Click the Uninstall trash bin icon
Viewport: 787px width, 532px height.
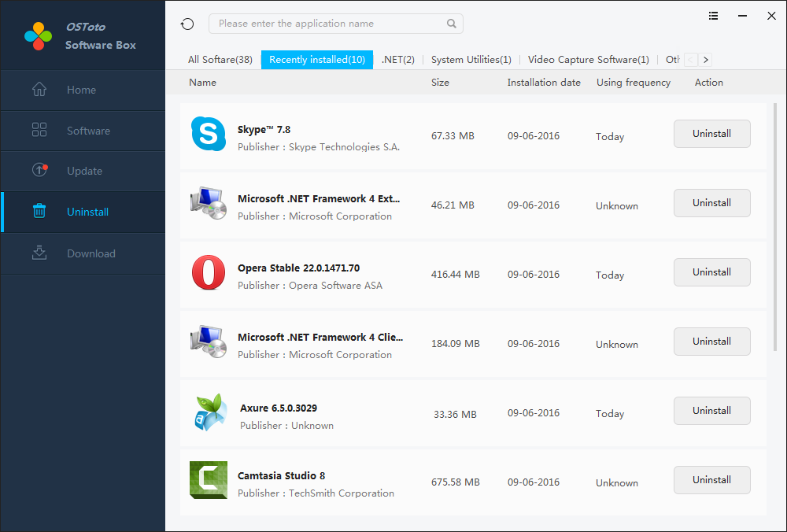pyautogui.click(x=39, y=211)
